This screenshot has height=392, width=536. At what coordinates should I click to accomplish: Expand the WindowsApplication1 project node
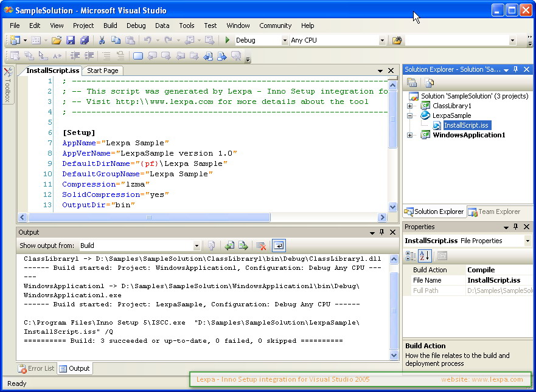tap(409, 135)
